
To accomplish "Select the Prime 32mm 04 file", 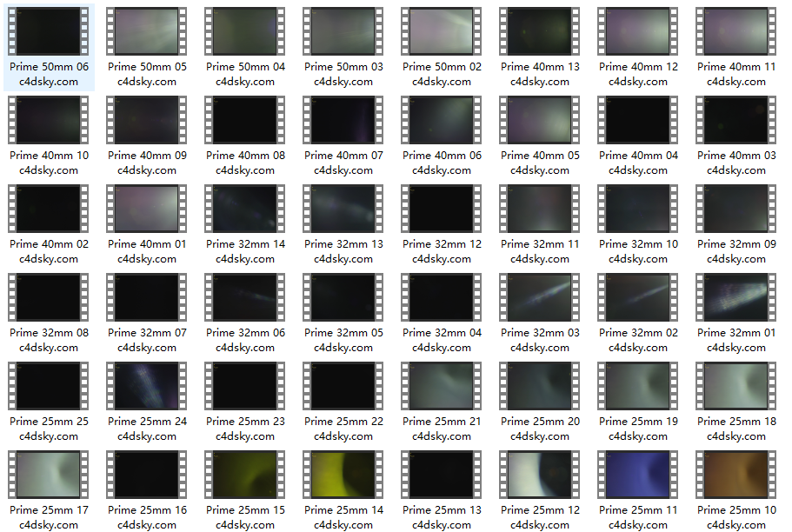I will click(442, 297).
